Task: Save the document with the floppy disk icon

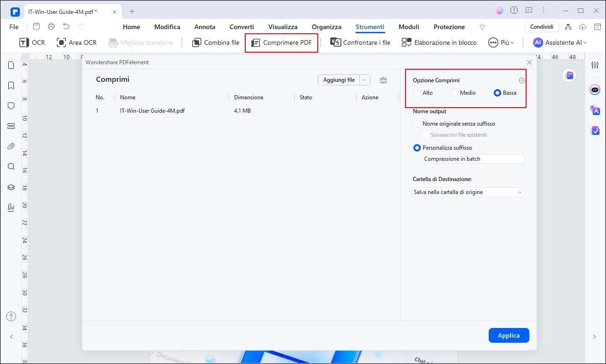Action: 36,27
